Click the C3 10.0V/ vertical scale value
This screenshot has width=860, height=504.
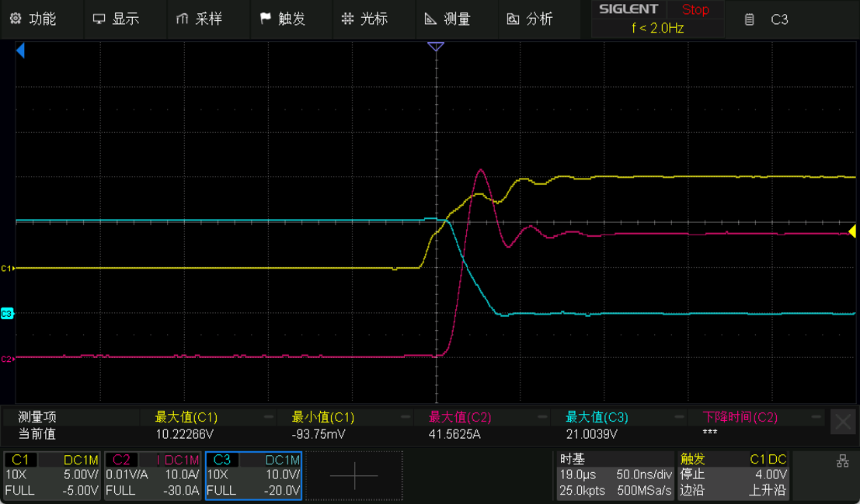pos(283,475)
